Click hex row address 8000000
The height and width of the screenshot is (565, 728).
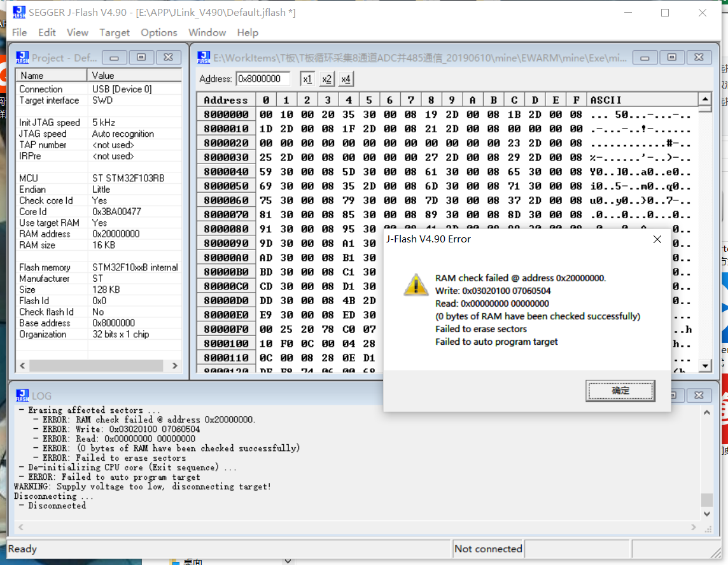[x=226, y=115]
